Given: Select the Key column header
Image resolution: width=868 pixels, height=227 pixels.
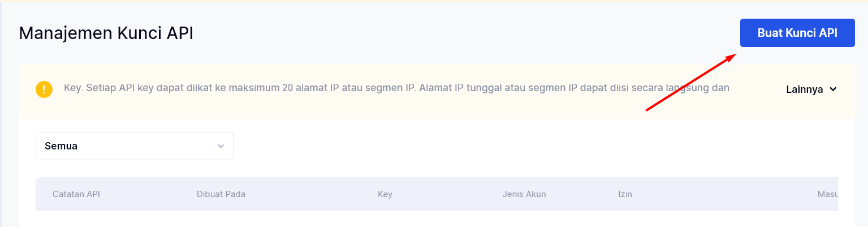Looking at the screenshot, I should point(385,194).
